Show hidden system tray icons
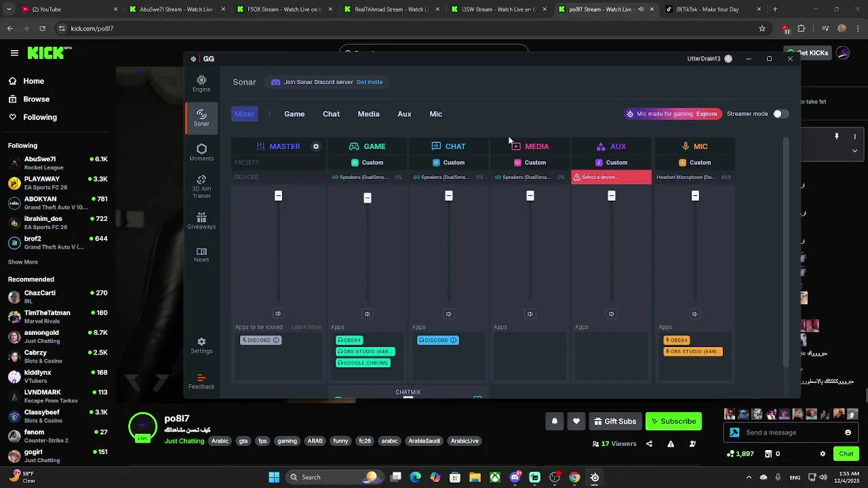The height and width of the screenshot is (488, 868). click(x=749, y=477)
